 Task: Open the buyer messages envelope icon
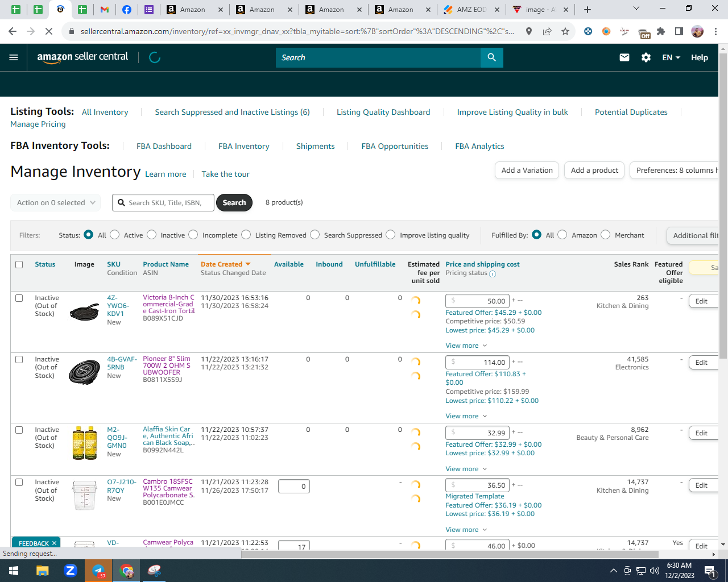coord(624,57)
